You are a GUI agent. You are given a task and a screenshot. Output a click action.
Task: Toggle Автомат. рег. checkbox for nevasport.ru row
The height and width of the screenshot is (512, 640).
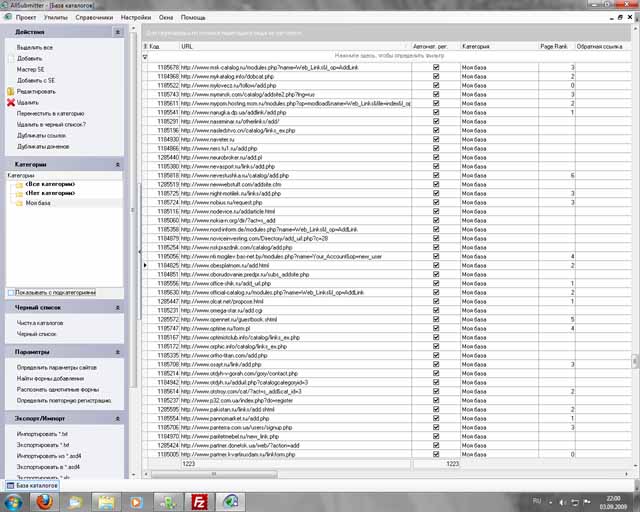(x=436, y=166)
